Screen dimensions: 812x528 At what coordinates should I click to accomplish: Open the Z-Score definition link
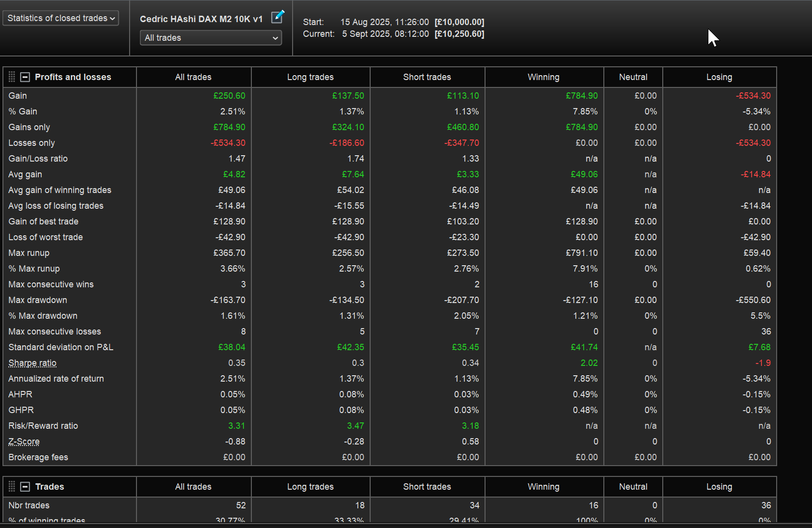pos(24,442)
